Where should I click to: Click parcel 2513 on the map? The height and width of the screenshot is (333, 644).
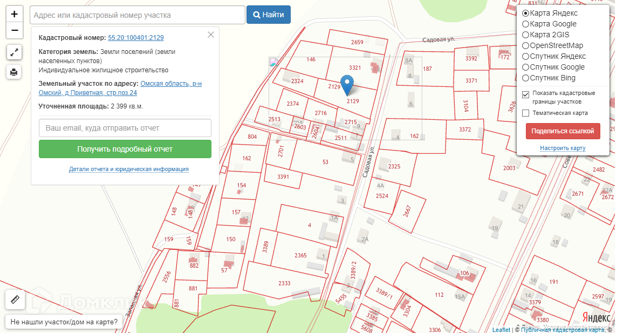(275, 119)
